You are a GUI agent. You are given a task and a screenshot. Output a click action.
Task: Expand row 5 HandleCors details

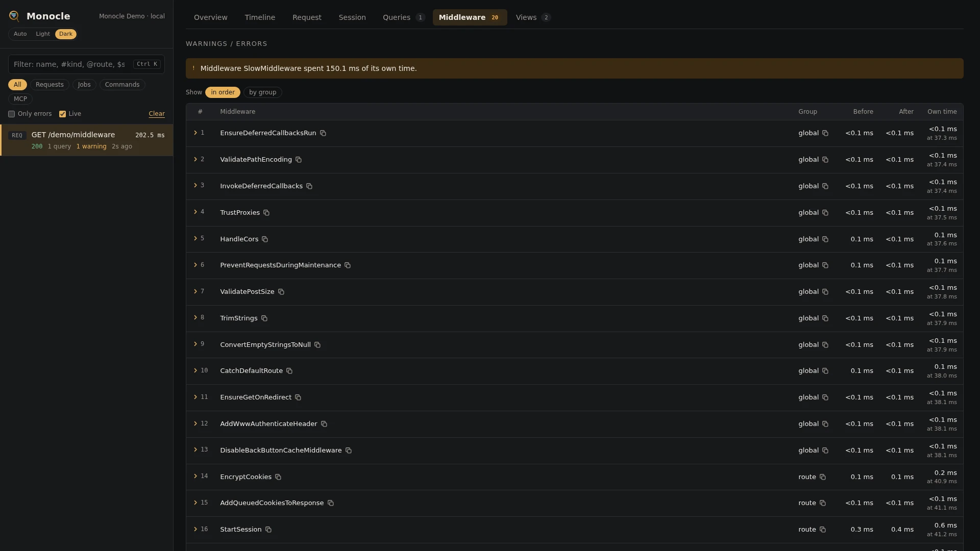(195, 238)
